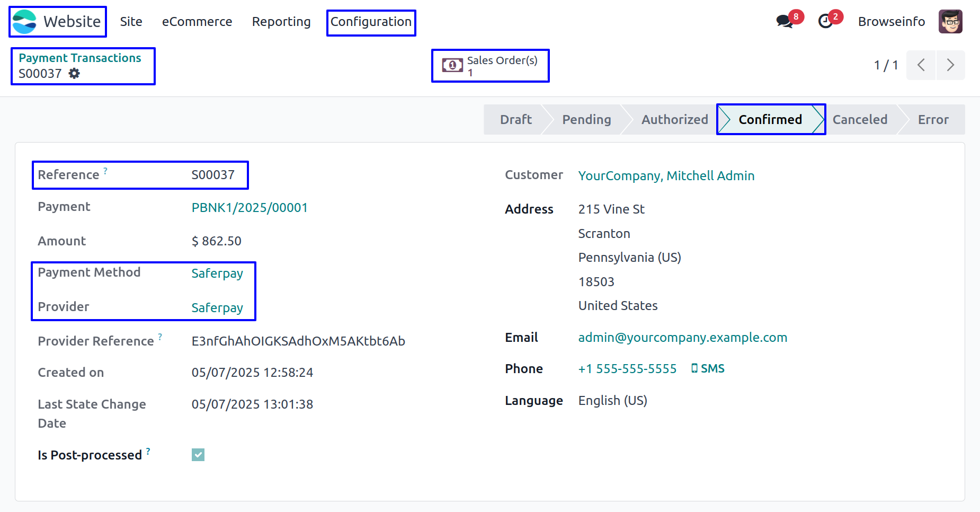Viewport: 980px width, 512px height.
Task: Click the SMS link text
Action: (712, 369)
